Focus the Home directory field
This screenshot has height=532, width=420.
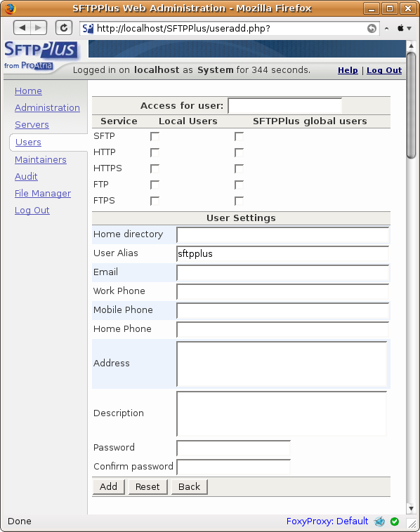click(x=282, y=235)
